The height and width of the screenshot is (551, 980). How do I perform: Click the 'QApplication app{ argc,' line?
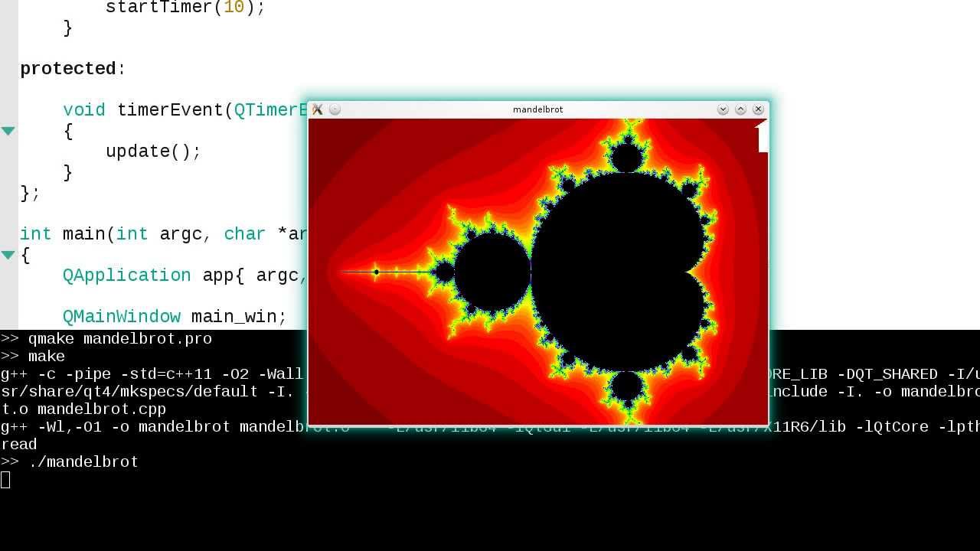pos(185,275)
